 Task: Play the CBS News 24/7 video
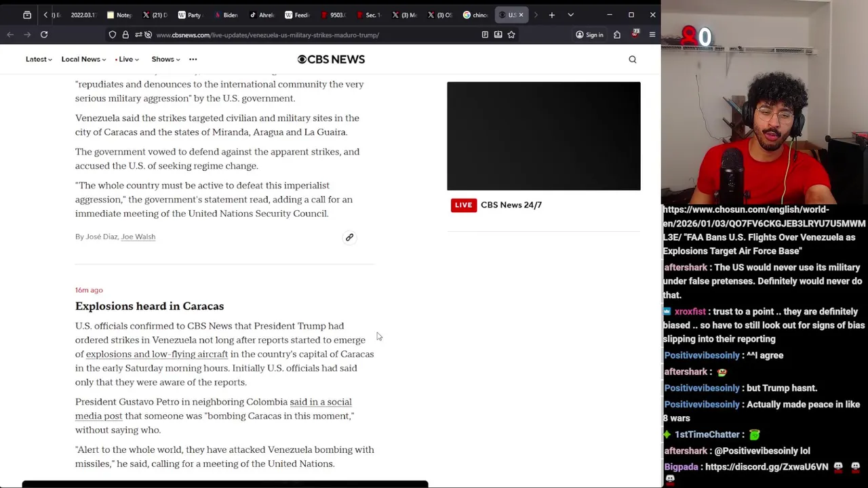(x=543, y=136)
